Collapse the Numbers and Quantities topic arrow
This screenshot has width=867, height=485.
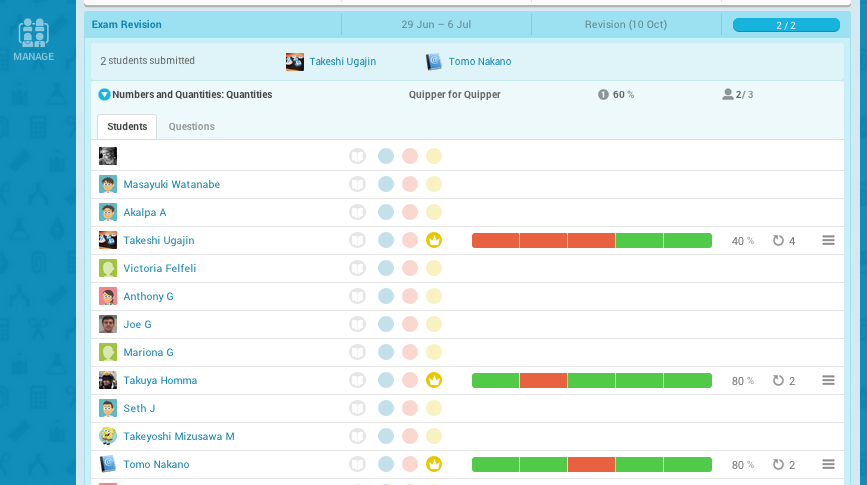[104, 95]
